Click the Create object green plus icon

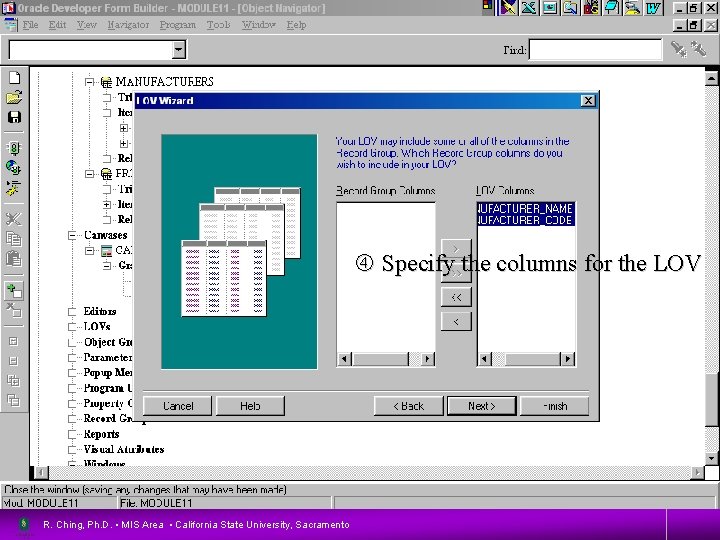point(14,290)
